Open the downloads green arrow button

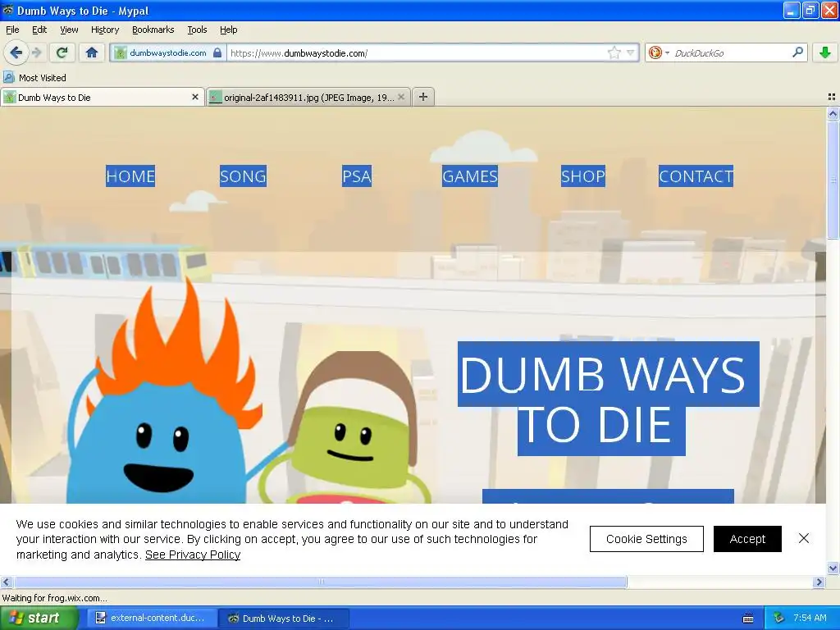click(825, 52)
